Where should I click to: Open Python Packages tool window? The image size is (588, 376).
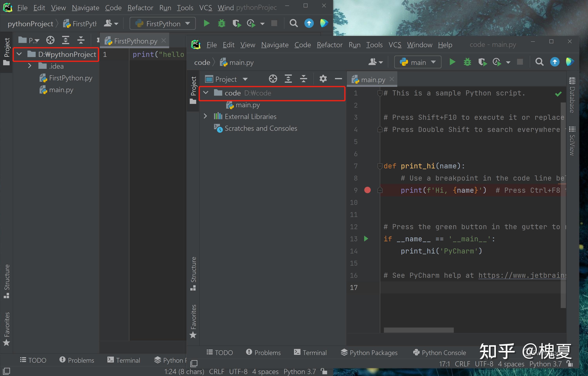click(x=369, y=352)
